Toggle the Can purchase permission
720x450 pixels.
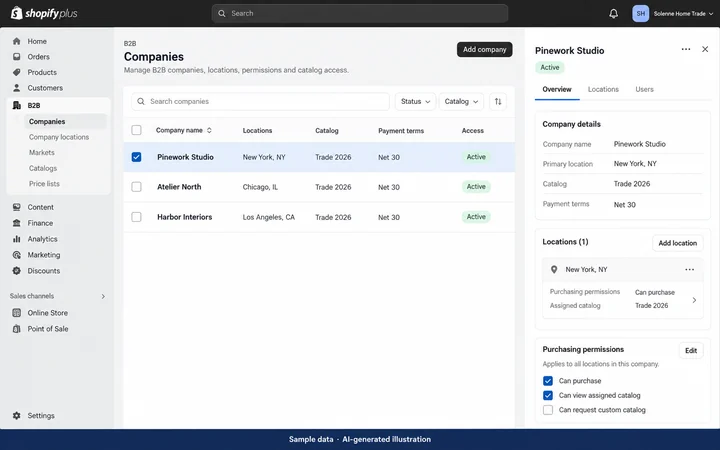[548, 381]
